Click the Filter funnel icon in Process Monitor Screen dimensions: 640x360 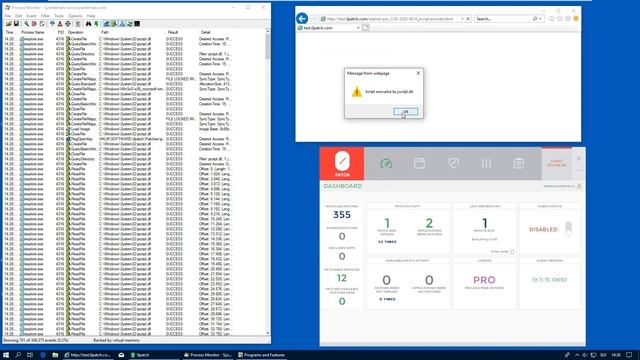pos(52,24)
